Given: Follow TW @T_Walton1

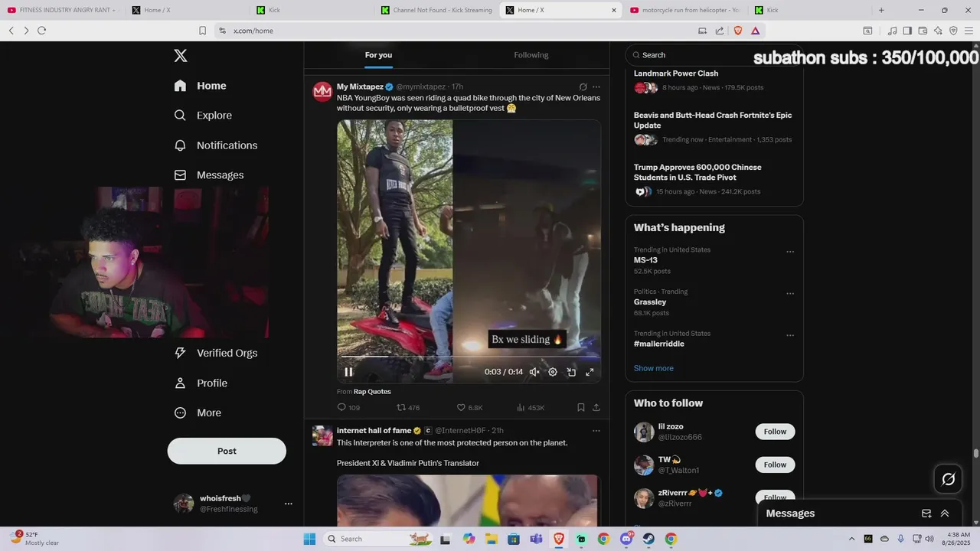Looking at the screenshot, I should click(x=775, y=465).
